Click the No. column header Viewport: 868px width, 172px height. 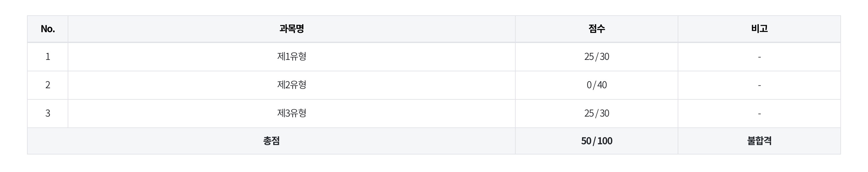[48, 29]
